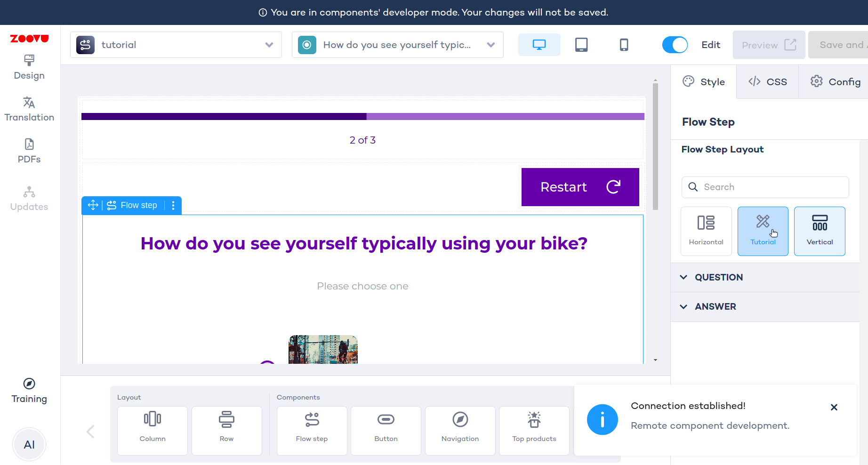
Task: Switch to tablet preview mode
Action: point(581,45)
